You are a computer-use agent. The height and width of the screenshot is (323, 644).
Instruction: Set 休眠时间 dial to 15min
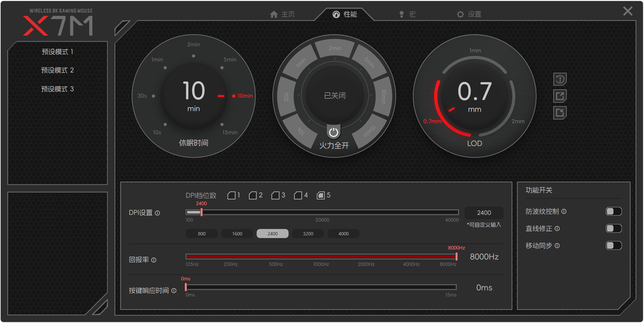230,132
